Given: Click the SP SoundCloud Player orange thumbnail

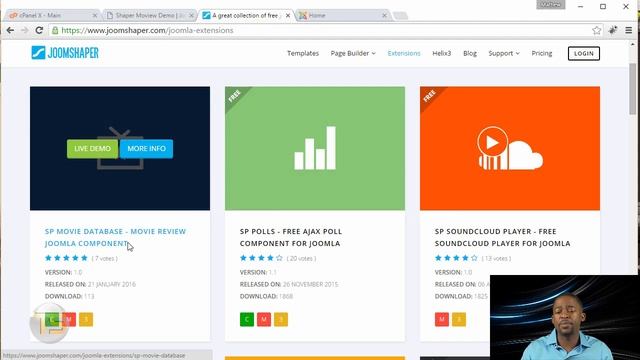Looking at the screenshot, I should click(510, 148).
